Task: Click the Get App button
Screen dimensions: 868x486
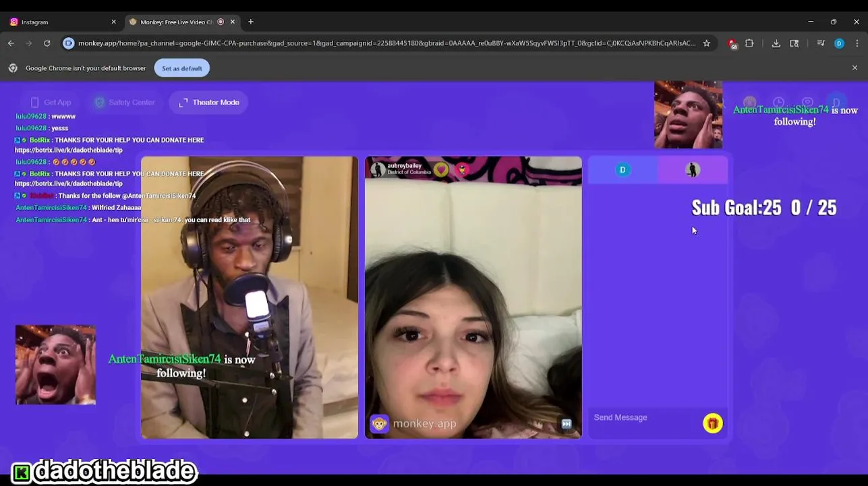Action: pos(51,102)
